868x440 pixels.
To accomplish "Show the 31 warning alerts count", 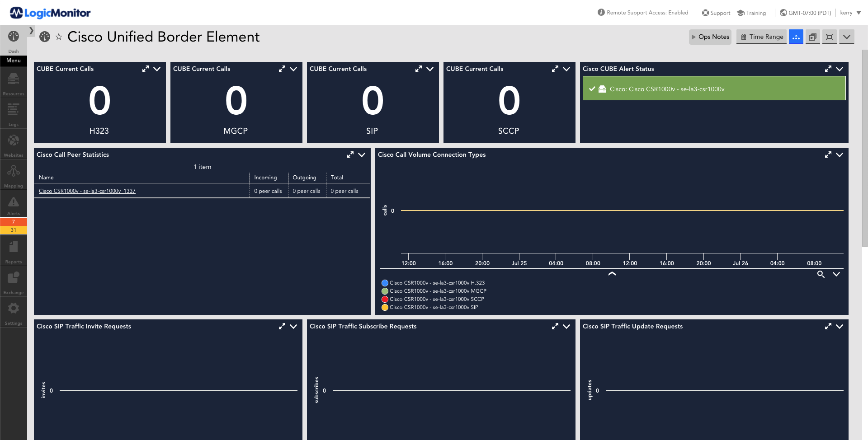I will [14, 230].
